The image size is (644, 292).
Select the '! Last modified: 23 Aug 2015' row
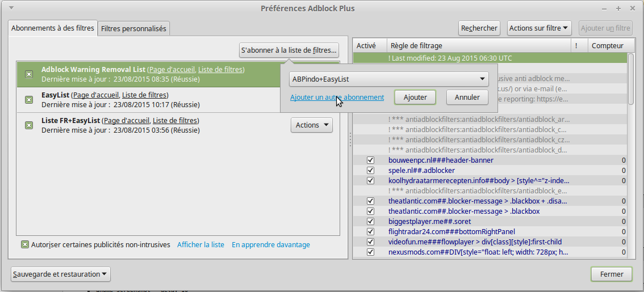490,58
